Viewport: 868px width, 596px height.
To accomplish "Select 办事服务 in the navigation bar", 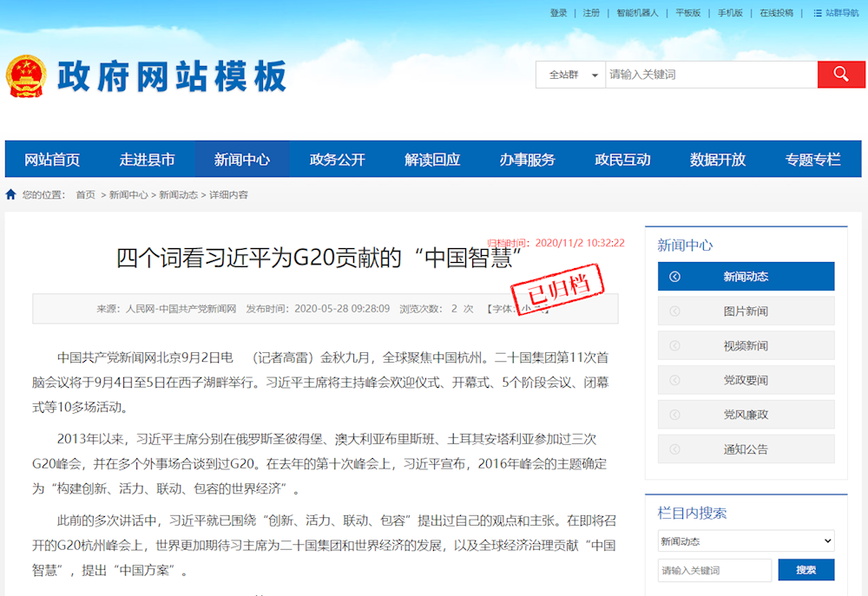I will coord(527,160).
